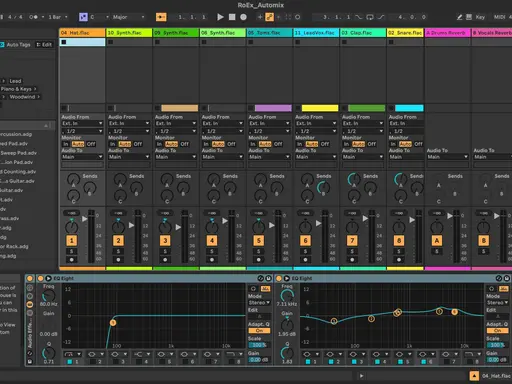Open band 1 filter type dropdown on first EQ
Screen dimensions: 512x384
coord(73,354)
